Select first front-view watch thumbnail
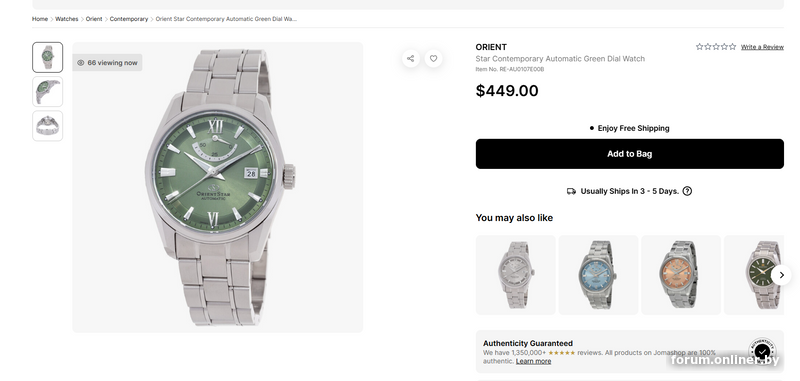Image resolution: width=800 pixels, height=381 pixels. click(47, 57)
